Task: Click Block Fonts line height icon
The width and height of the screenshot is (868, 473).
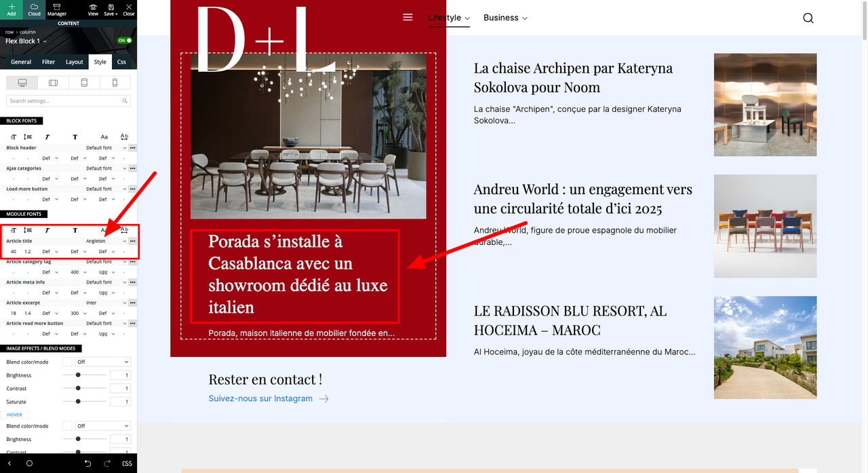Action: point(28,137)
